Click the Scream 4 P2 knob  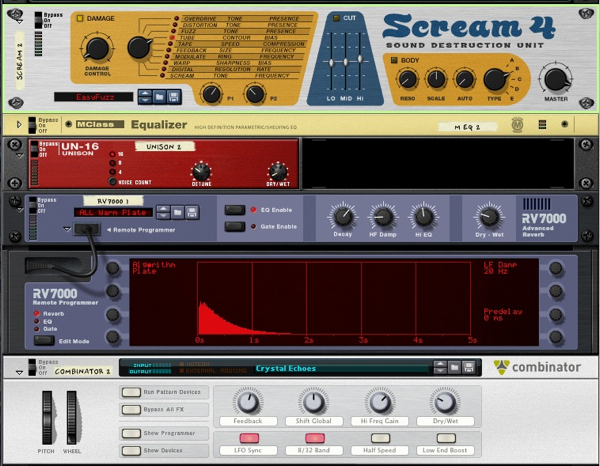tap(255, 93)
